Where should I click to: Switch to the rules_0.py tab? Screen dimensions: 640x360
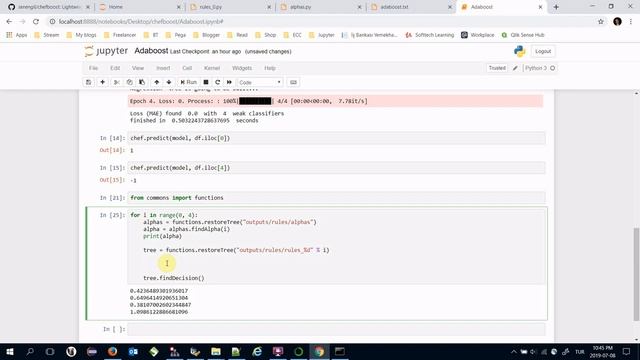pos(230,7)
